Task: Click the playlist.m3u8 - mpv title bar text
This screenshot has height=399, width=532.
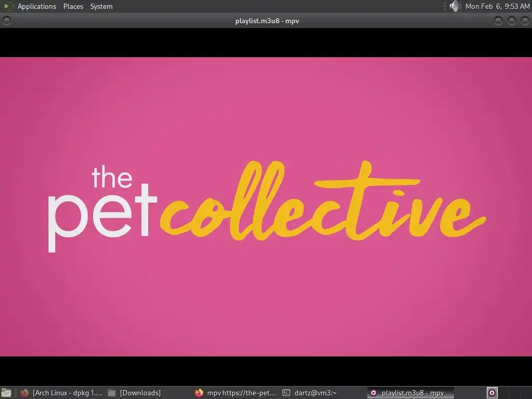Action: pos(267,21)
